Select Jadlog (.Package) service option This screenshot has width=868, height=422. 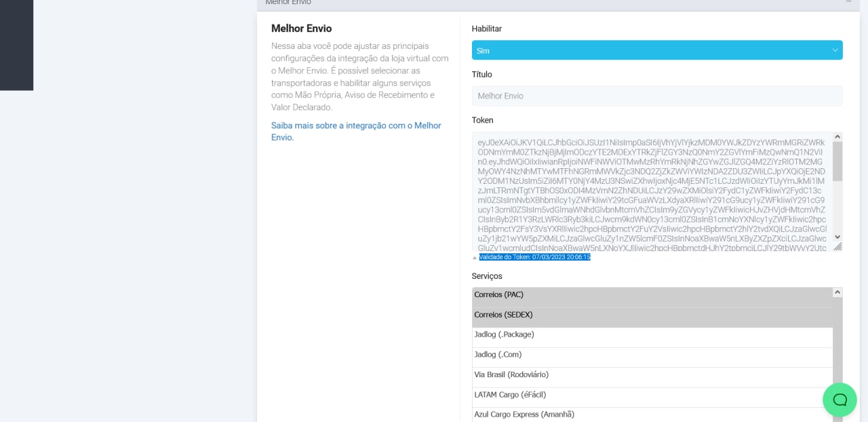[x=652, y=334]
